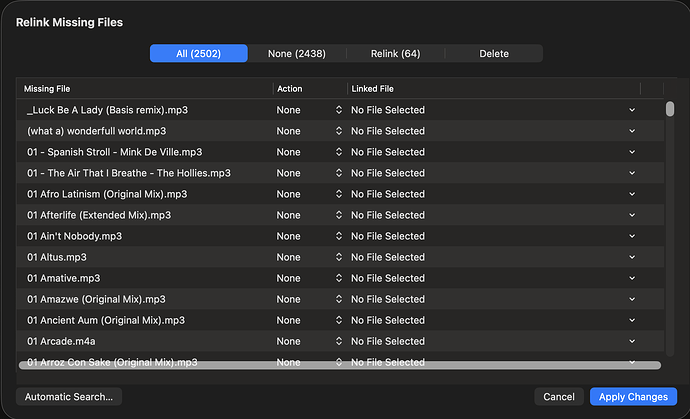This screenshot has height=419, width=690.
Task: Open Action stepper for Spanish Stroll row
Action: [339, 152]
